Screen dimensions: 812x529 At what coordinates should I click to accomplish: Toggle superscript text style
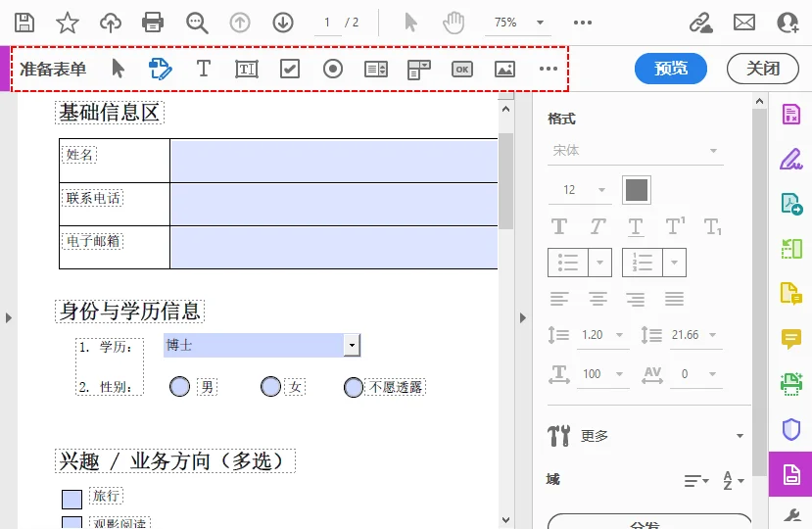675,226
